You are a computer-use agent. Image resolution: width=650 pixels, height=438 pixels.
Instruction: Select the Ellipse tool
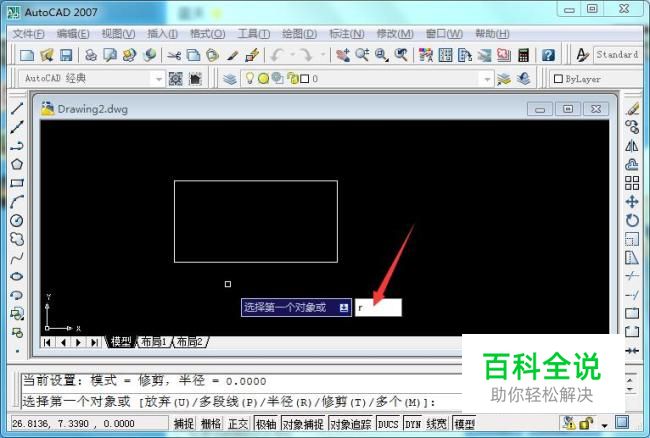pos(17,276)
